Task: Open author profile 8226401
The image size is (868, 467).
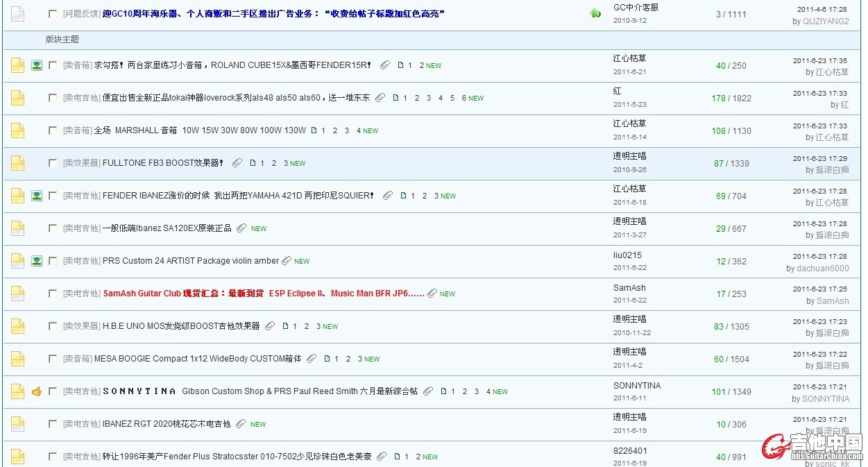Action: pos(630,450)
